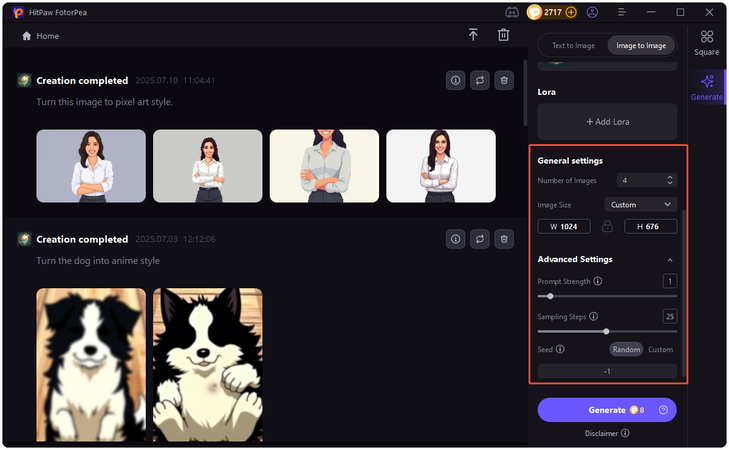Viewport: 729px width, 450px height.
Task: Click the HitPaw FotorPea logo icon
Action: (18, 13)
